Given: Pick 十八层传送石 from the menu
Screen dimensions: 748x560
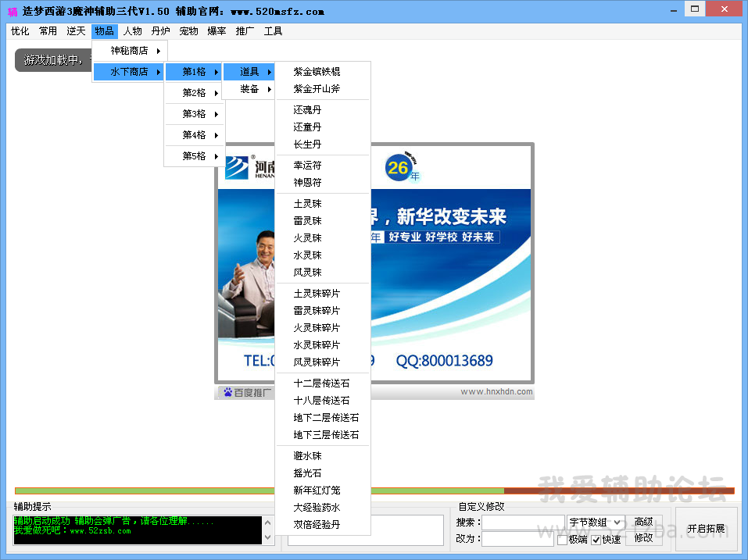Looking at the screenshot, I should [321, 401].
